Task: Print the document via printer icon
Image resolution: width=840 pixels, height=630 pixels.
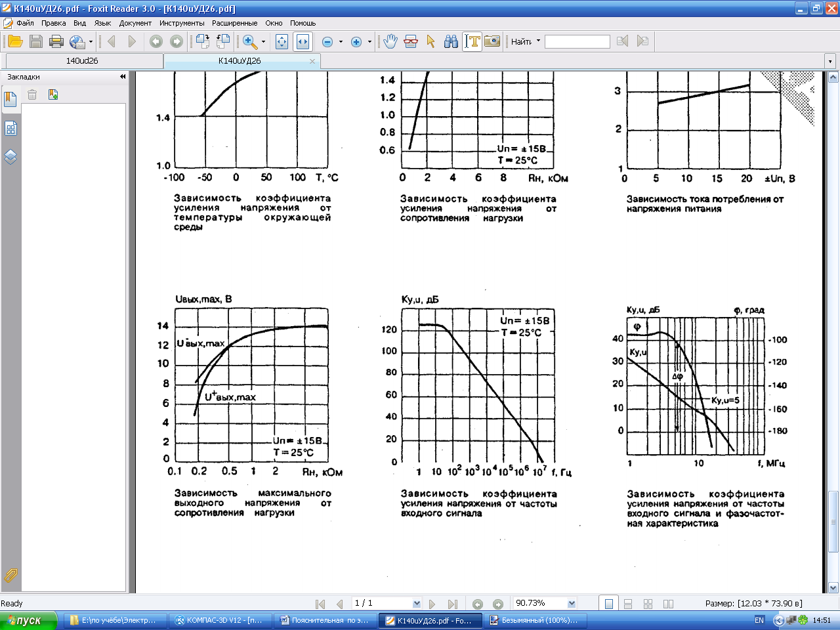Action: [x=56, y=41]
